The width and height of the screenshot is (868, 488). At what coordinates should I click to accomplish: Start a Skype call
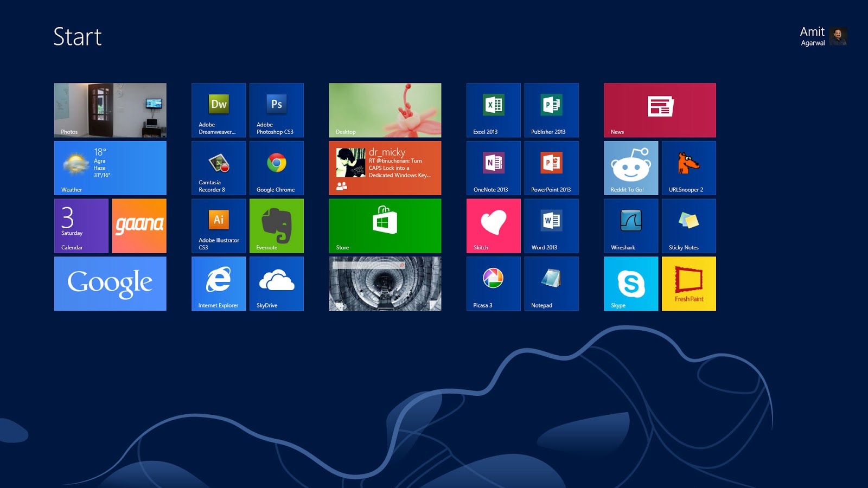631,284
